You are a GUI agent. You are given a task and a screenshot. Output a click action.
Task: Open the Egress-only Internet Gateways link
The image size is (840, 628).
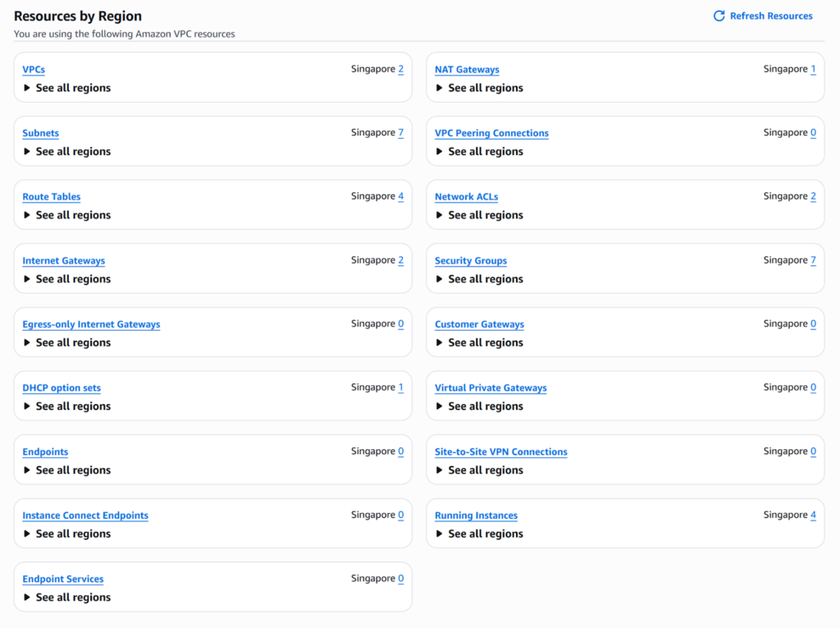[91, 324]
